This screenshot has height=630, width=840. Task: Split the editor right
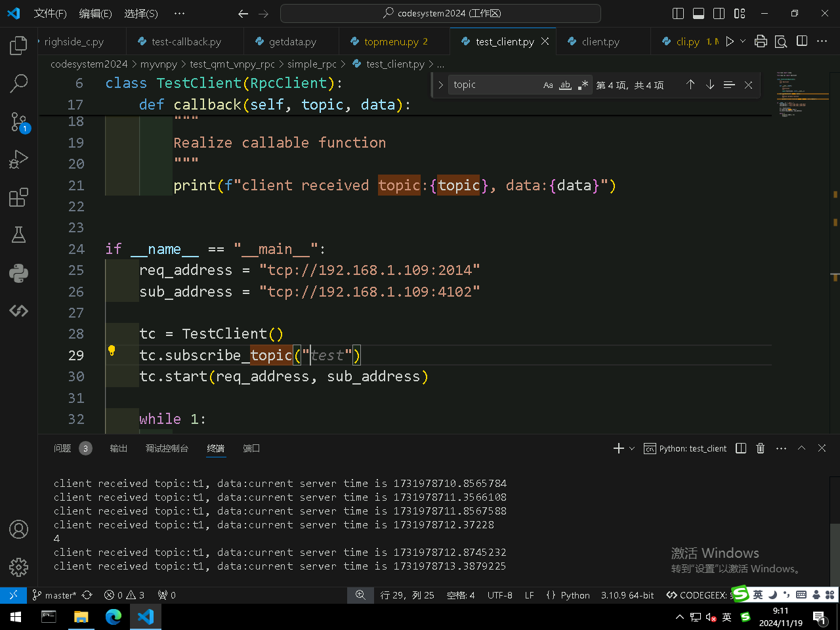pyautogui.click(x=802, y=41)
